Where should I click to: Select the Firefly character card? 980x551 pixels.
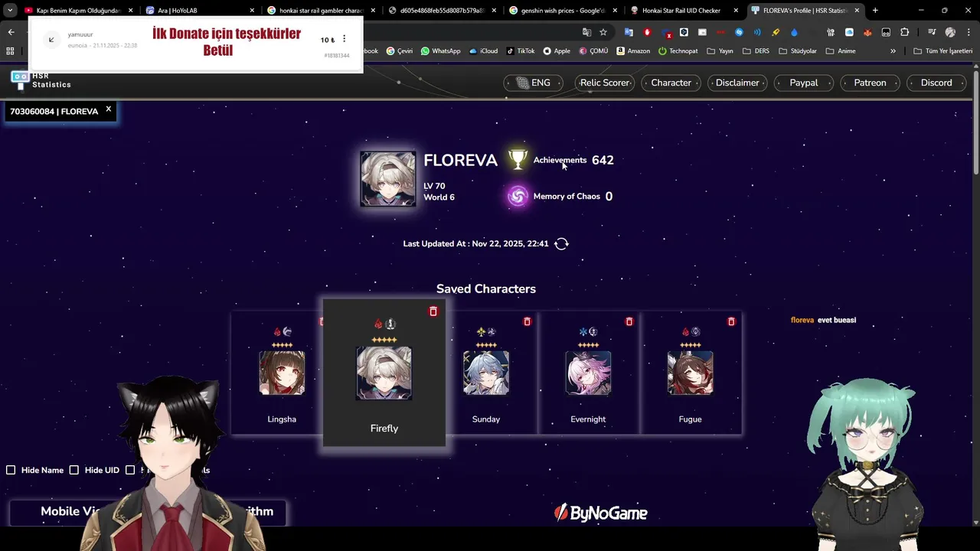[384, 373]
